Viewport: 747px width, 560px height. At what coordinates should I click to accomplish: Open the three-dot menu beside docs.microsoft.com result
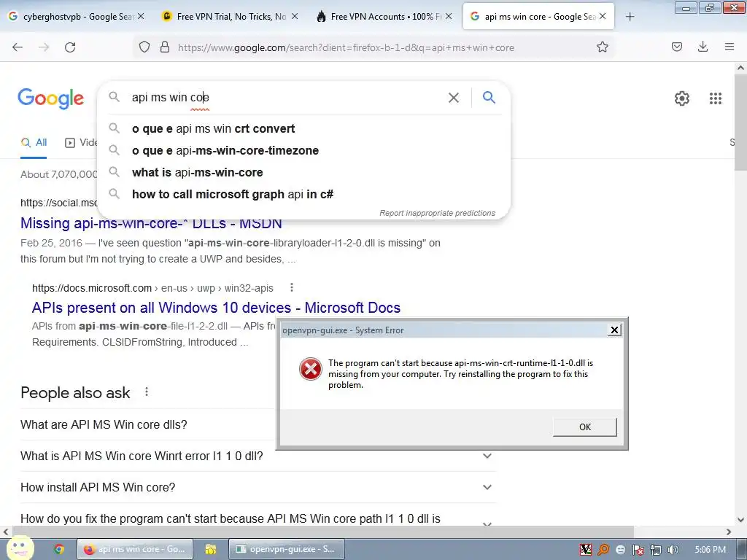click(292, 287)
